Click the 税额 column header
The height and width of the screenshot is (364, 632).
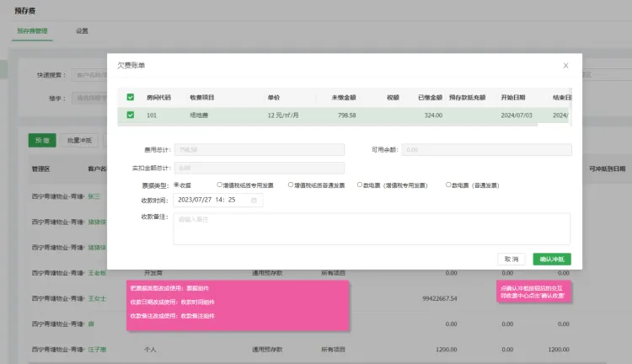point(393,98)
